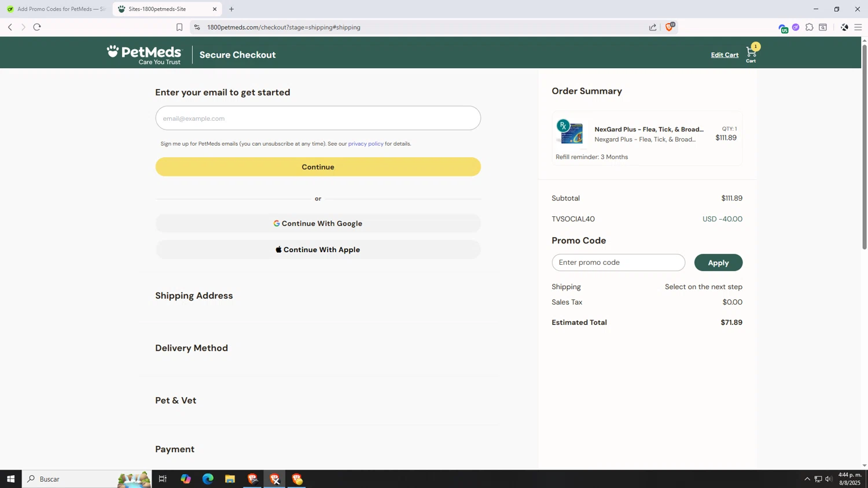
Task: Open the VPN extension icon labeled US
Action: 783,28
